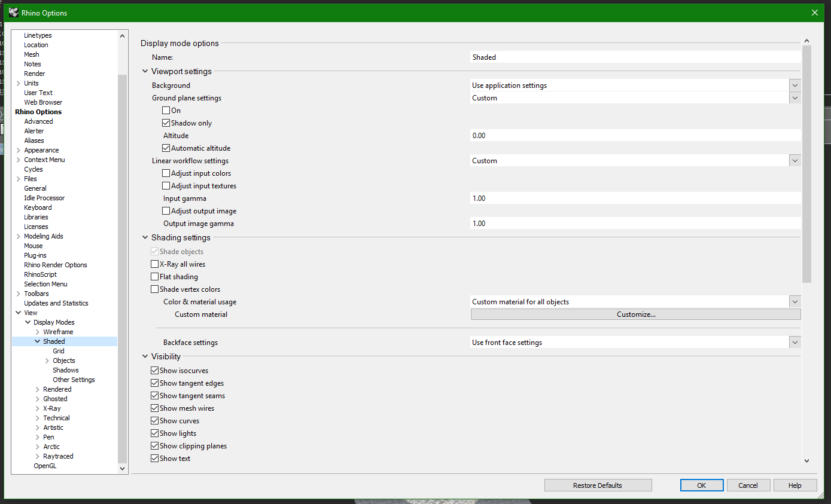
Task: Expand the Toolbars tree node
Action: (x=19, y=294)
